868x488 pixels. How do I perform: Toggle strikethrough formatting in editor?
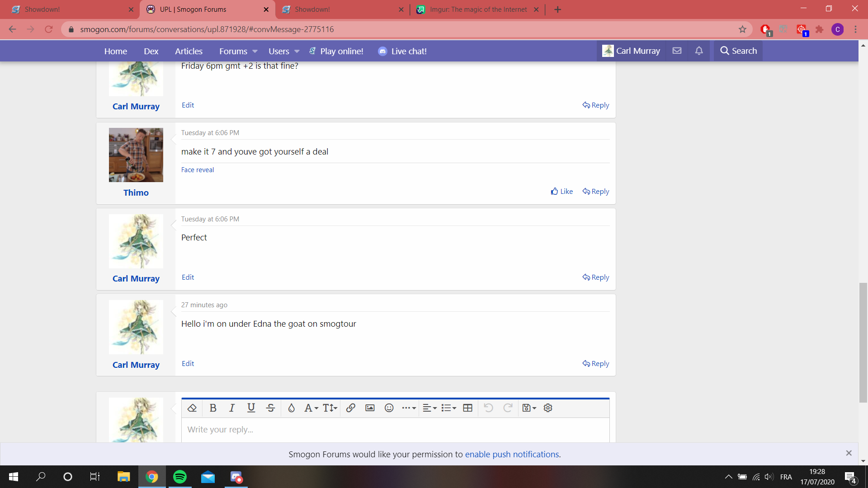271,408
